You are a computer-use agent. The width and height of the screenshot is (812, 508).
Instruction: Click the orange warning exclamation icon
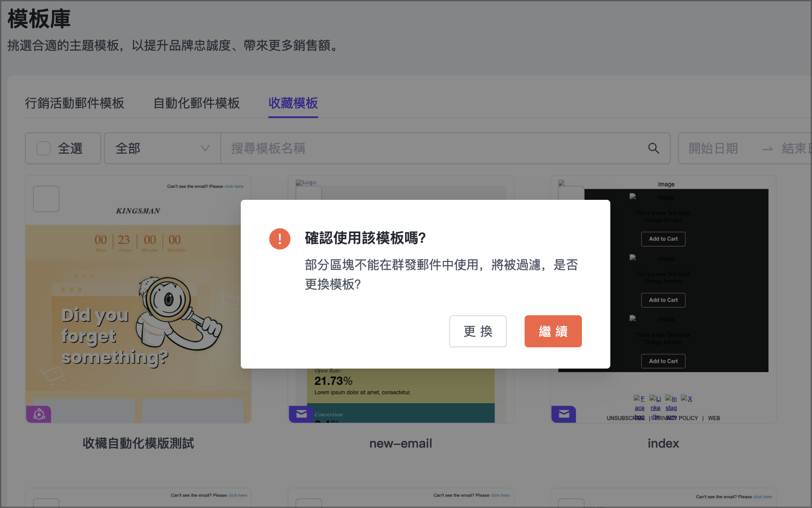click(x=279, y=239)
